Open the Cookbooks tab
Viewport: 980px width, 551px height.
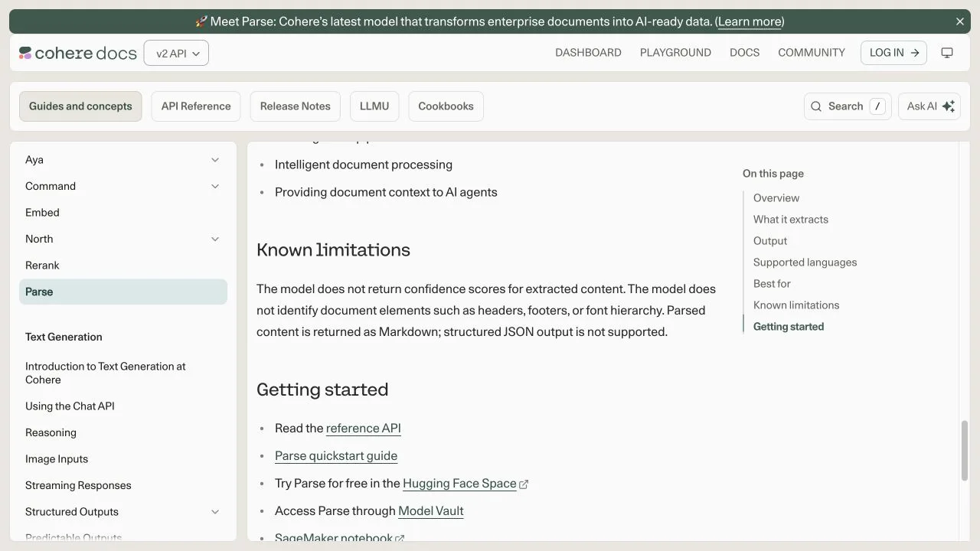click(446, 106)
